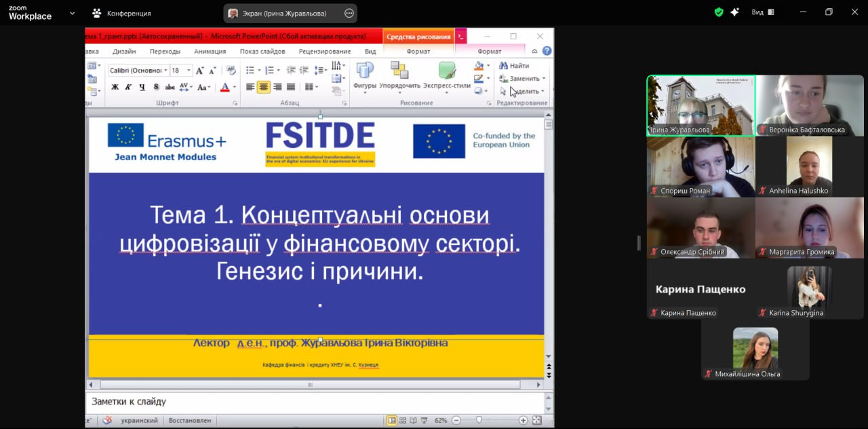The width and height of the screenshot is (868, 429).
Task: Increase list indent level
Action: [304, 71]
